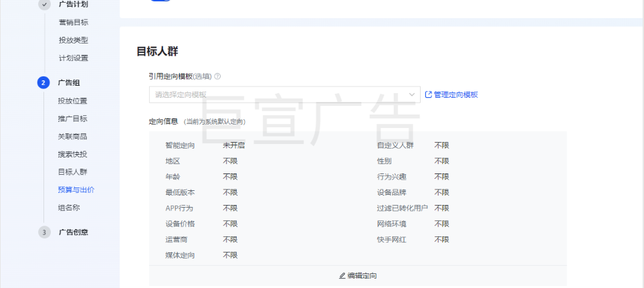Click the 最低版本 label
The width and height of the screenshot is (644, 288).
(180, 192)
